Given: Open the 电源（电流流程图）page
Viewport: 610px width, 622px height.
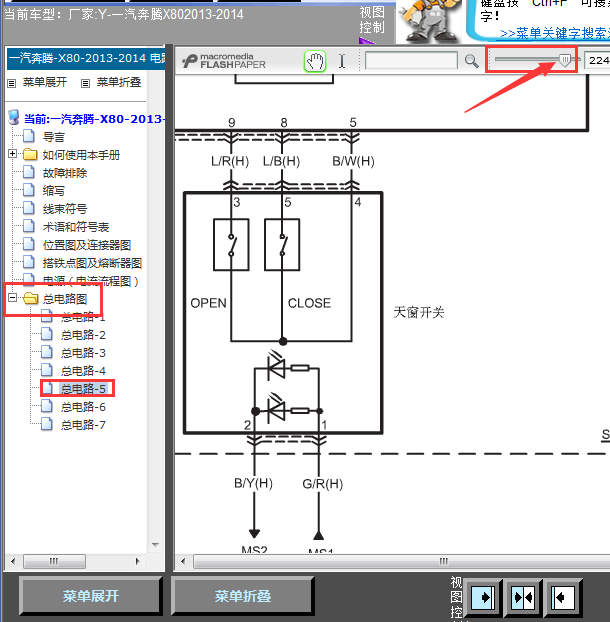Looking at the screenshot, I should (x=91, y=281).
